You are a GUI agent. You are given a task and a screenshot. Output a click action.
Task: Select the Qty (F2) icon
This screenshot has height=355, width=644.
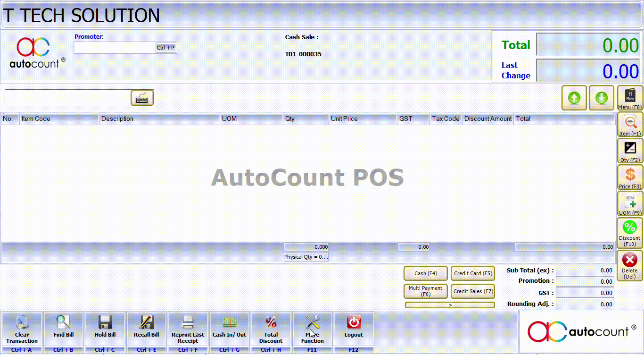[630, 151]
